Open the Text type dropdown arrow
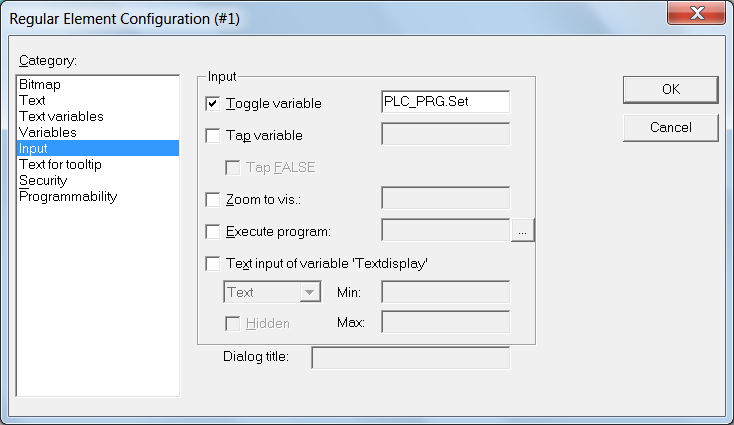 pos(309,293)
